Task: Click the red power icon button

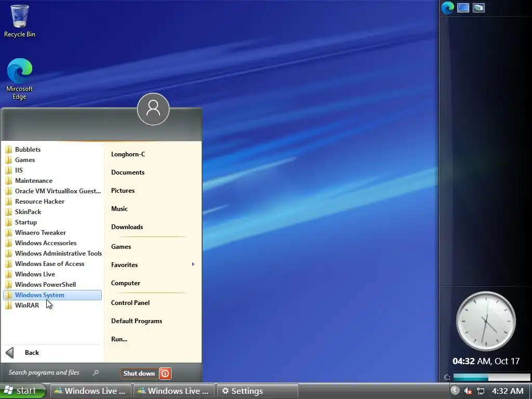Action: [x=165, y=374]
